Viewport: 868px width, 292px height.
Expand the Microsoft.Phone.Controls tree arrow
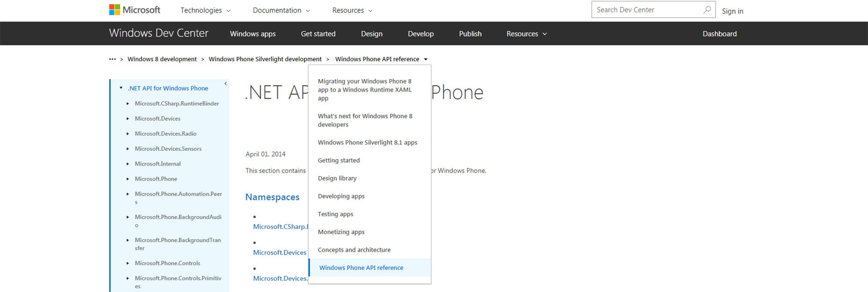[128, 263]
